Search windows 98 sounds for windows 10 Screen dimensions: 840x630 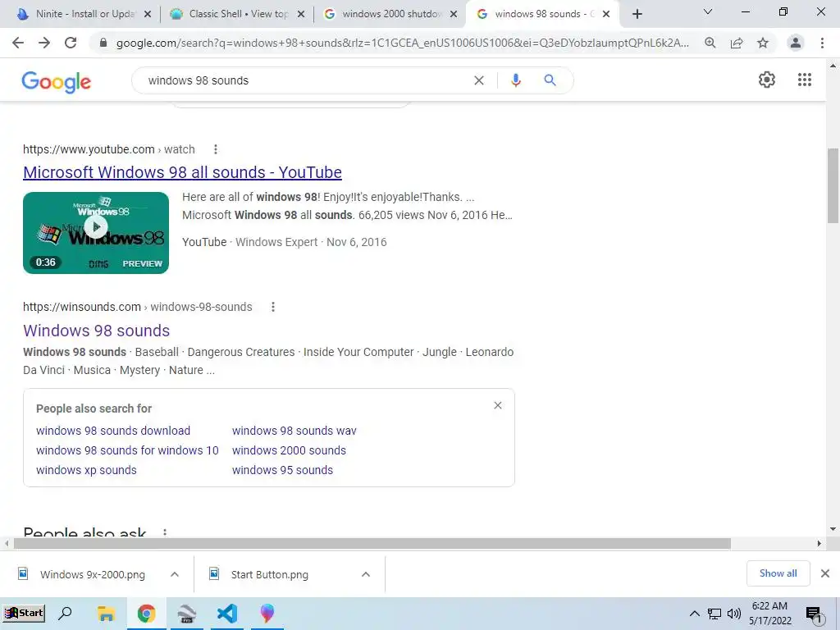point(127,450)
